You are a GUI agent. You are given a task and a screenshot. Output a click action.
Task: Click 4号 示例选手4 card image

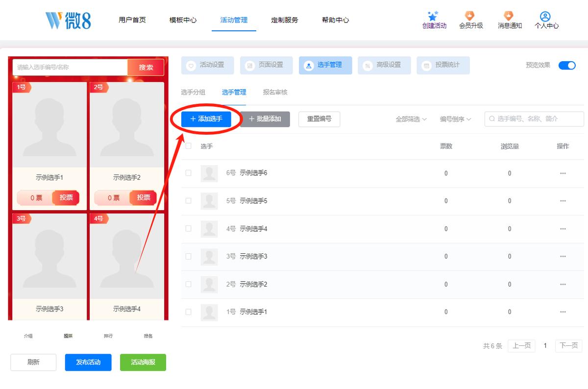tap(127, 256)
